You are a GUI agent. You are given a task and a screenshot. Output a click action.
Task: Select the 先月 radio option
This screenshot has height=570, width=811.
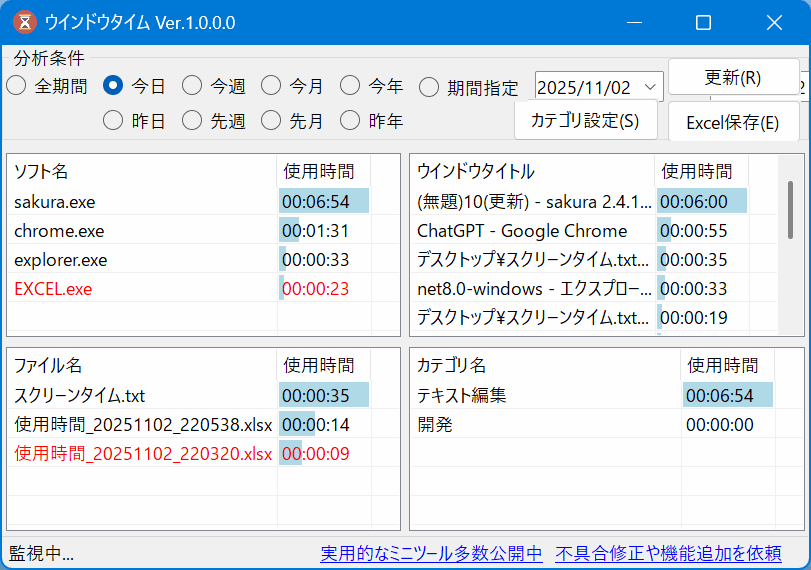pyautogui.click(x=271, y=121)
